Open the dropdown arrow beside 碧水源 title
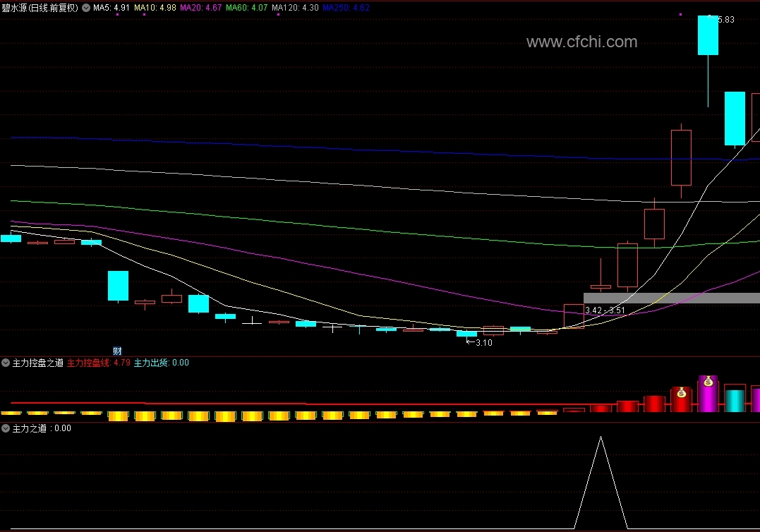760x532 pixels. (86, 8)
